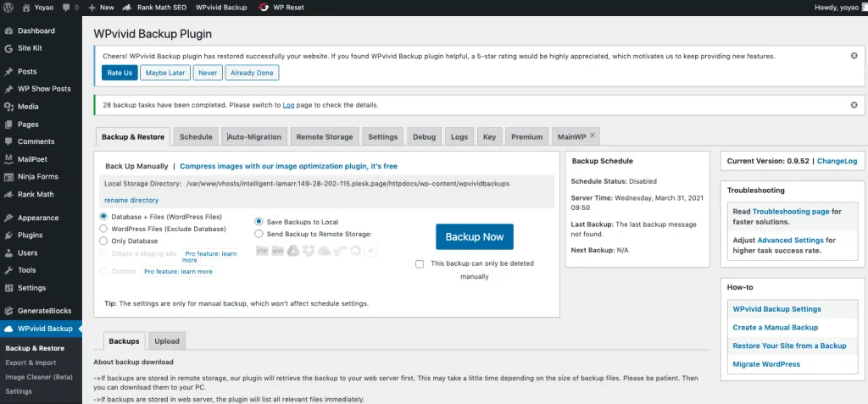The image size is (868, 404).
Task: Select the FTP remote storage icon
Action: [263, 252]
